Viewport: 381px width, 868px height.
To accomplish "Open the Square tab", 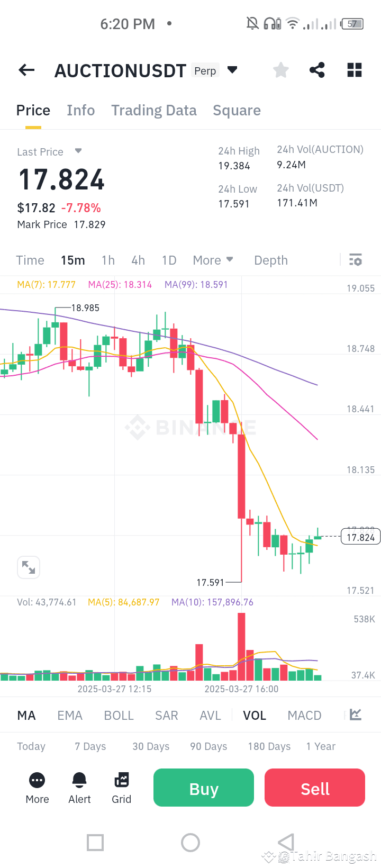I will pyautogui.click(x=237, y=110).
